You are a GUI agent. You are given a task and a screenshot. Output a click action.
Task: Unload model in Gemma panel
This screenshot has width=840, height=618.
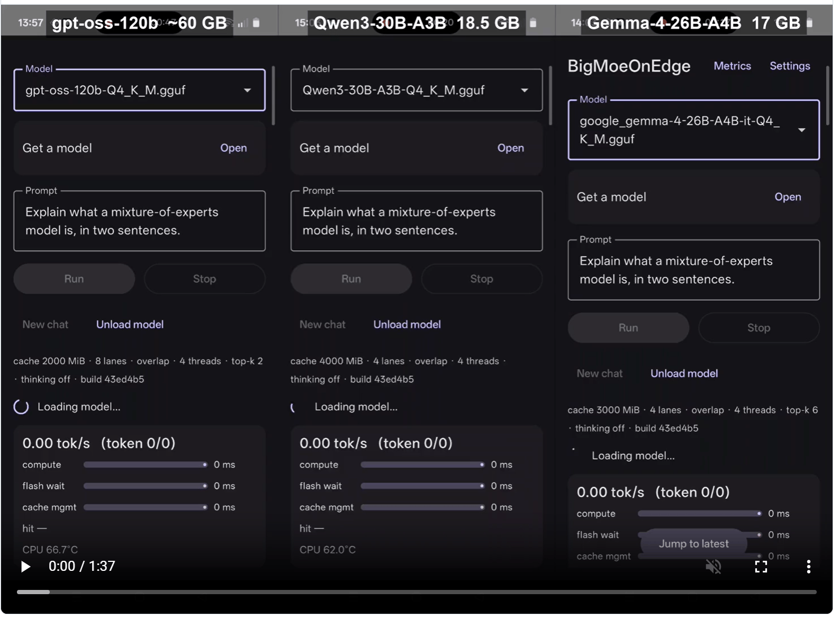[x=684, y=373]
